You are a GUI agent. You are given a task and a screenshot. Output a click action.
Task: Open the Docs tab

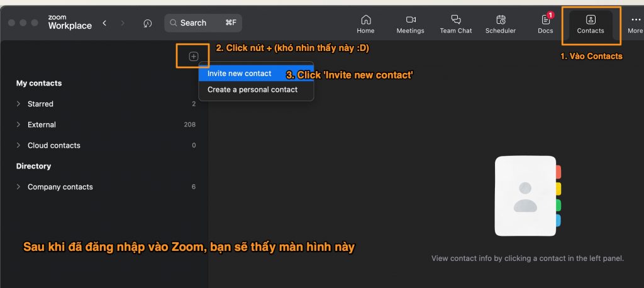pyautogui.click(x=545, y=25)
